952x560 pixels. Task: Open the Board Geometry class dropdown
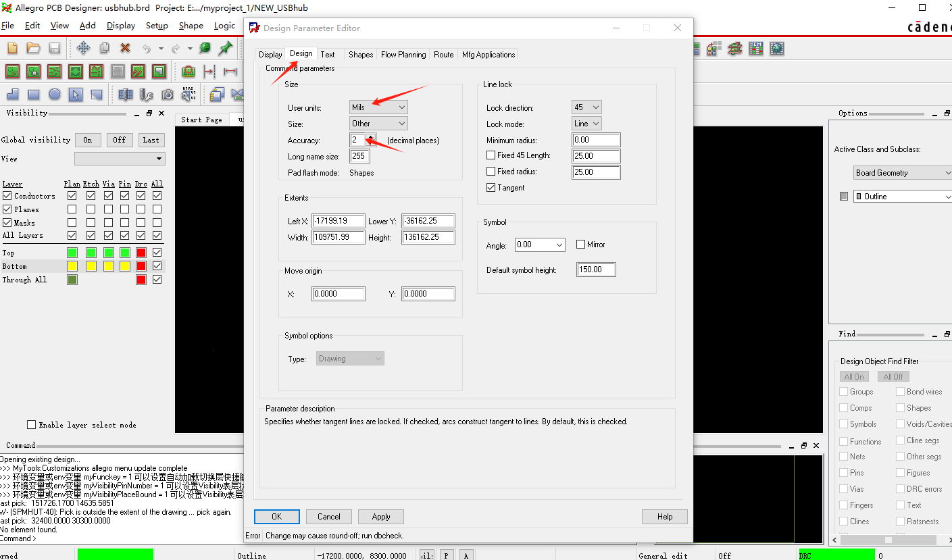pos(903,173)
